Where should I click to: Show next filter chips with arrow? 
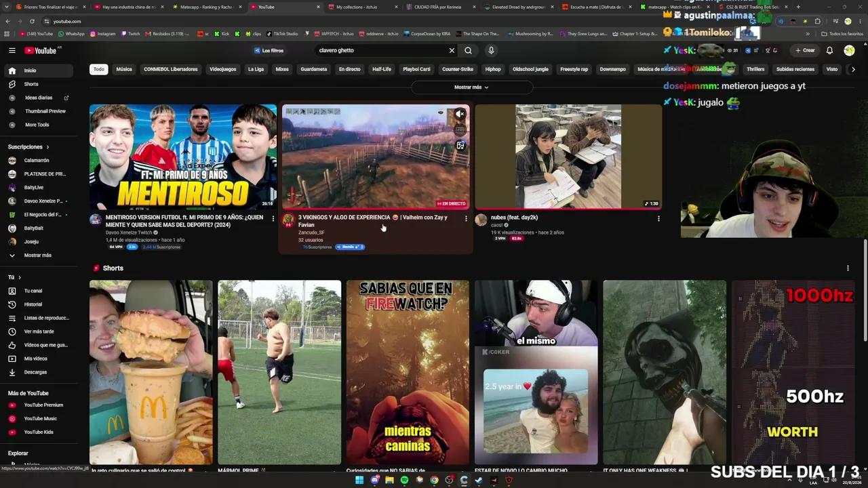[x=853, y=69]
